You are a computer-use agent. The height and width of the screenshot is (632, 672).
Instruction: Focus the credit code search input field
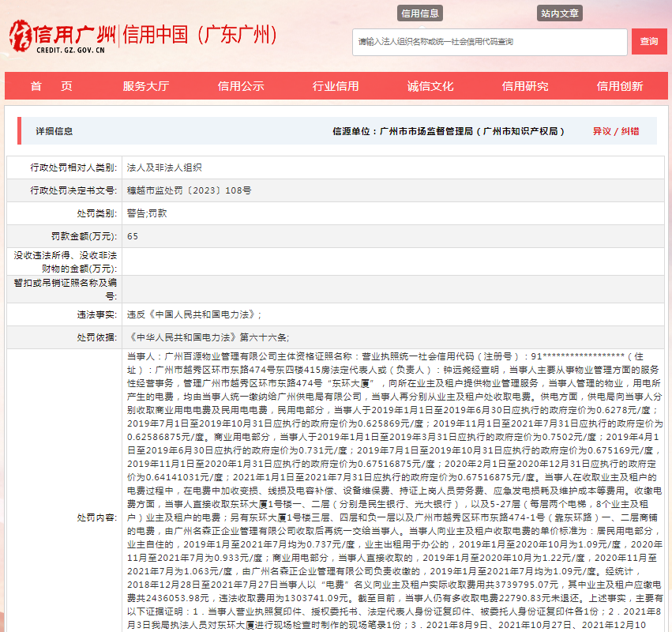coord(490,42)
